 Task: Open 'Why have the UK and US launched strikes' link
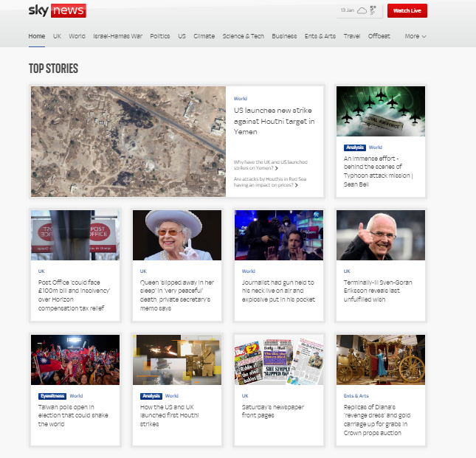[270, 164]
